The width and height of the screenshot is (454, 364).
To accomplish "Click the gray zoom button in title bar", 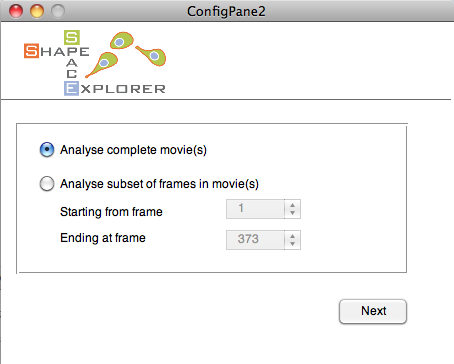I will click(x=58, y=11).
